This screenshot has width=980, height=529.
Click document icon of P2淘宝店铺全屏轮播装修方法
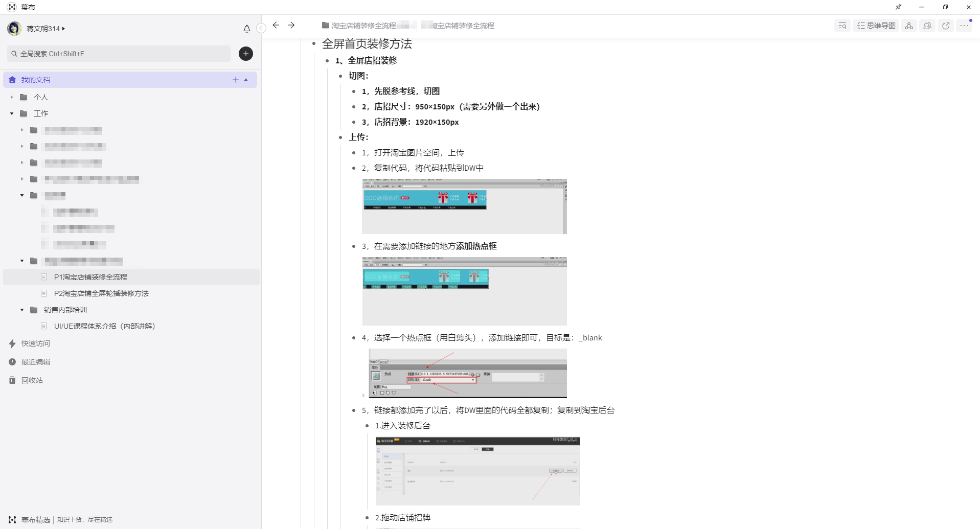tap(44, 293)
